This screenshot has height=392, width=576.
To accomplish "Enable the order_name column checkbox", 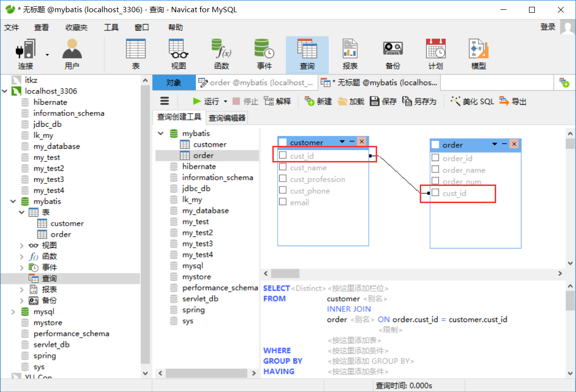I will [434, 170].
